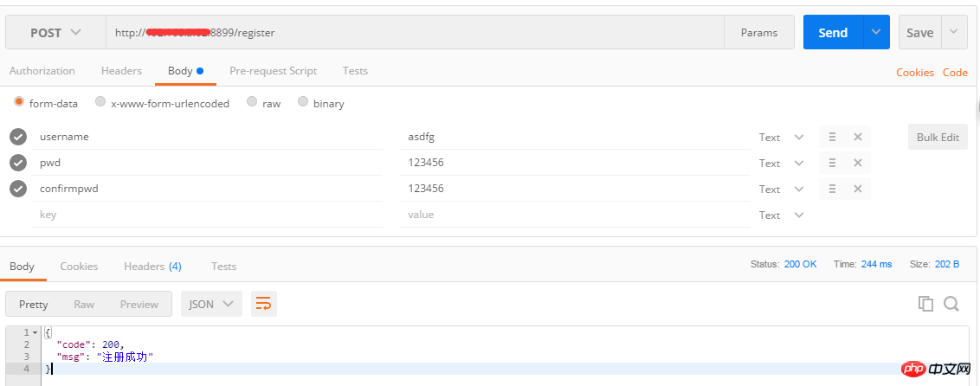
Task: Open the Text type dropdown for pwd
Action: pyautogui.click(x=781, y=164)
